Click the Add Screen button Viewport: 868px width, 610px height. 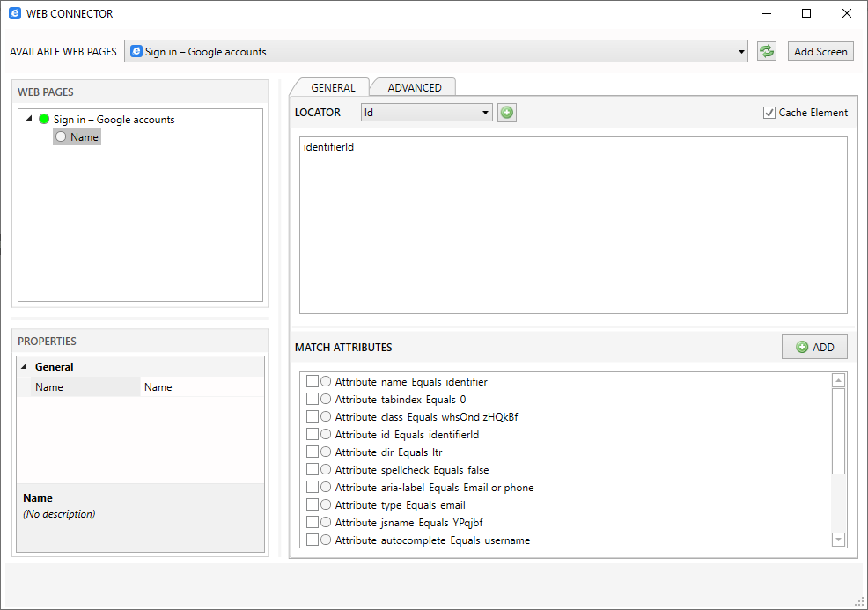[x=820, y=50]
